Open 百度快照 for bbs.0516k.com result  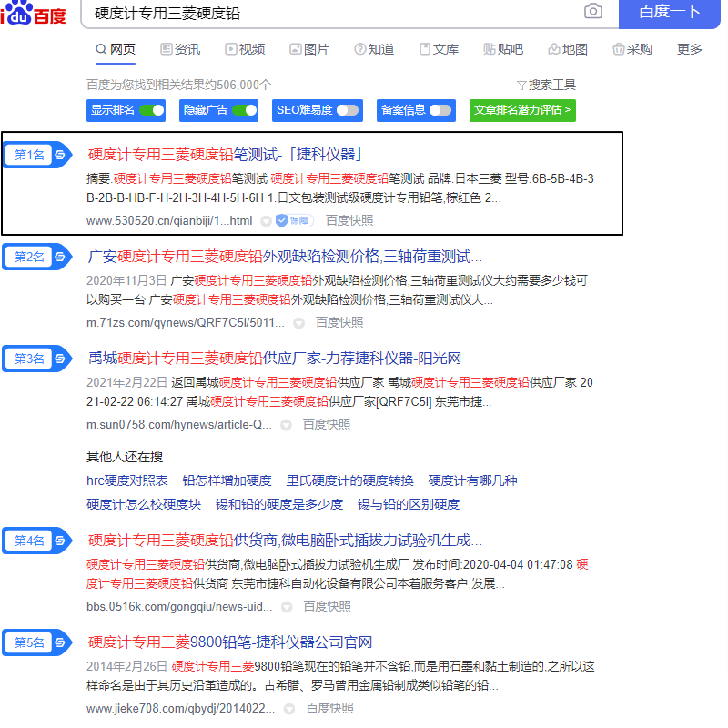328,607
